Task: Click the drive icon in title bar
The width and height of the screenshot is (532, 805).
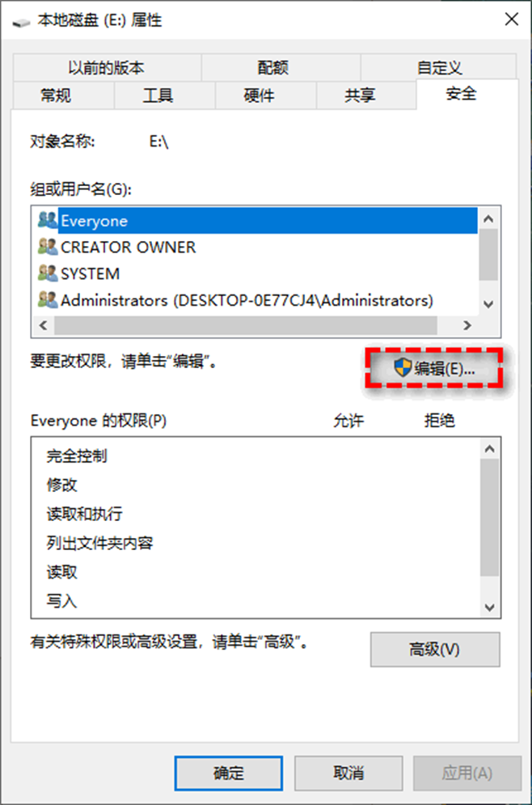Action: [x=21, y=23]
